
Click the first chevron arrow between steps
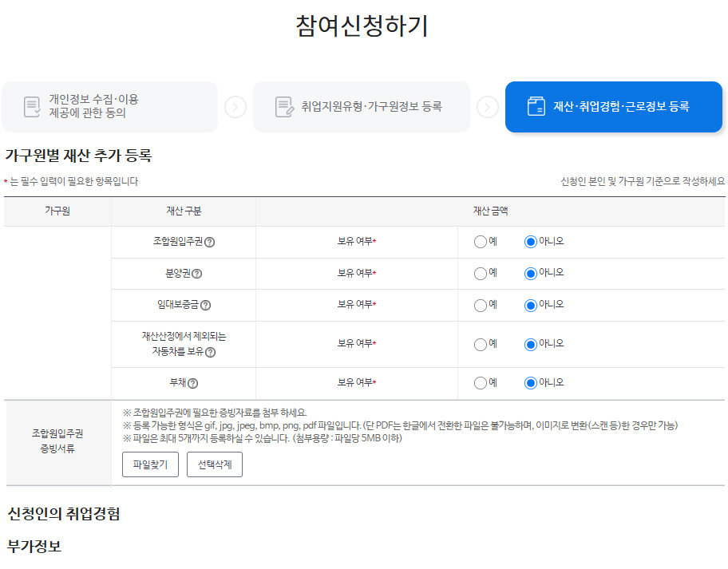click(x=235, y=107)
